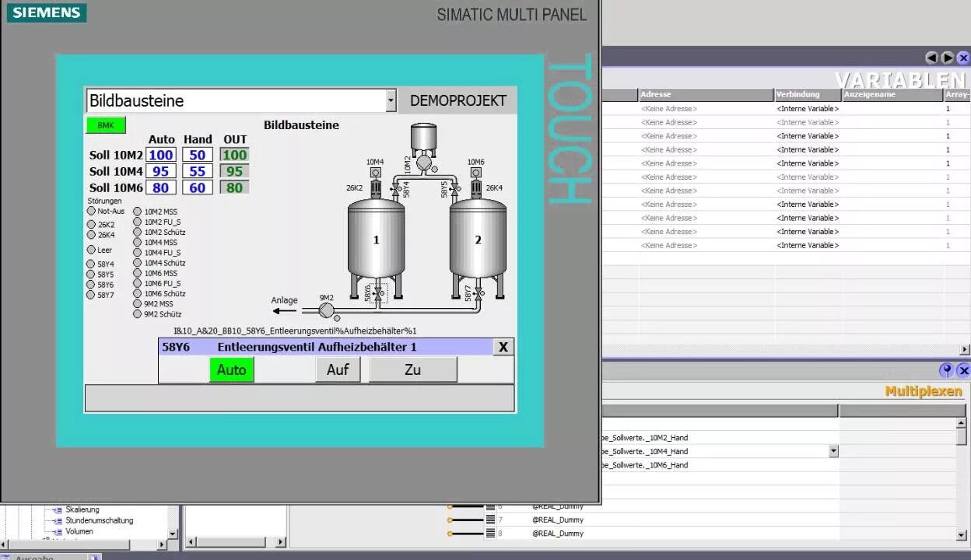Click the 58Y6 drain valve symbol under tank 1

click(378, 294)
